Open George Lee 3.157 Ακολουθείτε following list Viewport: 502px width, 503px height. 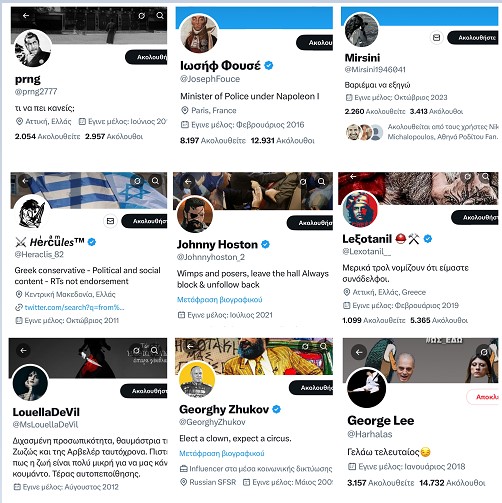(x=380, y=483)
